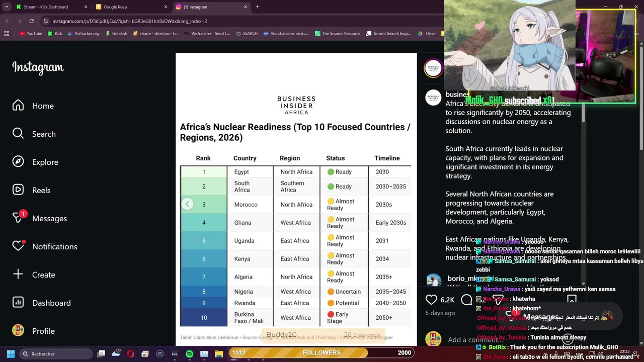Open The Sounds Resource bookmark
Screen dimensions: 644x362
click(x=338, y=34)
